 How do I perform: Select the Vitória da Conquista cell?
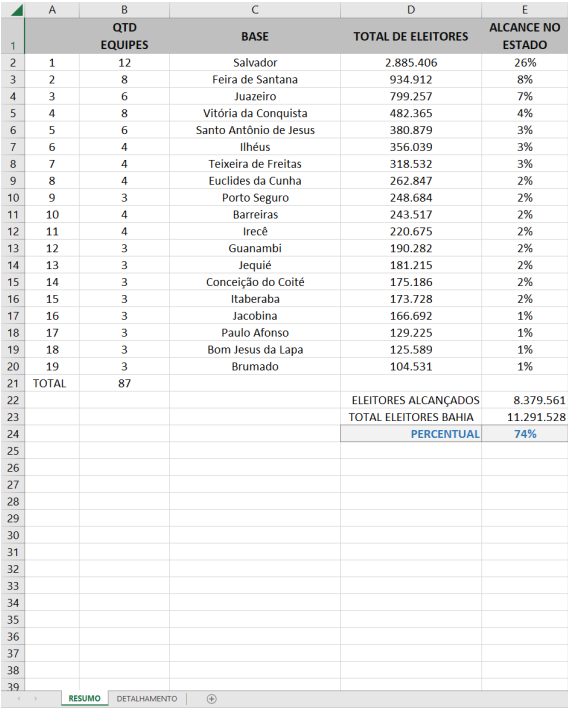point(255,113)
